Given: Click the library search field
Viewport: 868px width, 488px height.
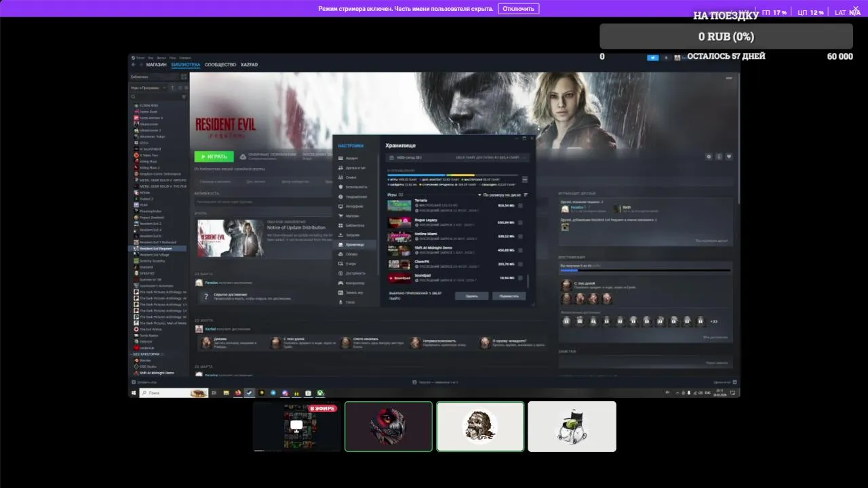Looking at the screenshot, I should point(155,97).
